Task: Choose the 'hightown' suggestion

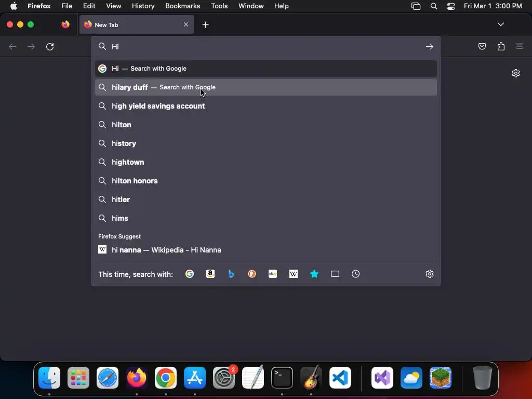Action: tap(266, 162)
